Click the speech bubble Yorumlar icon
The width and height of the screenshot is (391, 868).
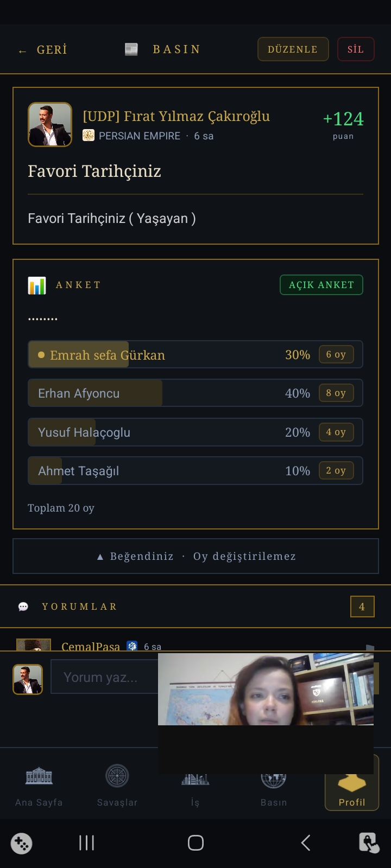tap(23, 607)
